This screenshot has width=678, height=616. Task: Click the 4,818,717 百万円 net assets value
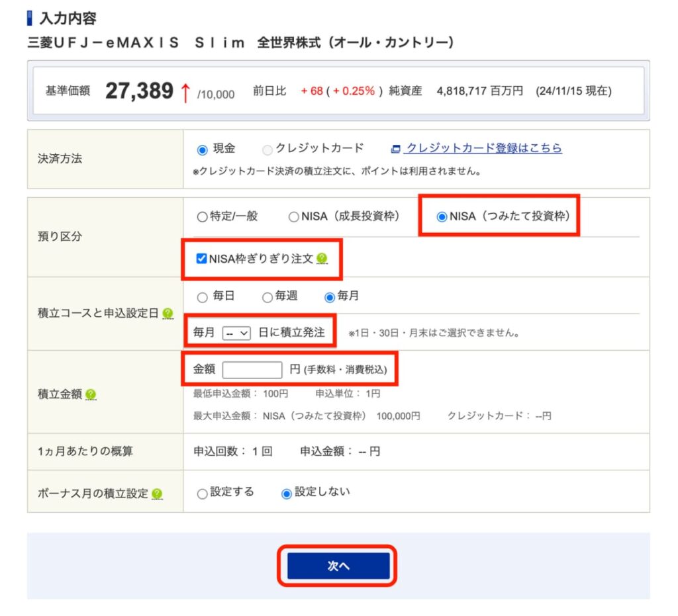point(479,91)
